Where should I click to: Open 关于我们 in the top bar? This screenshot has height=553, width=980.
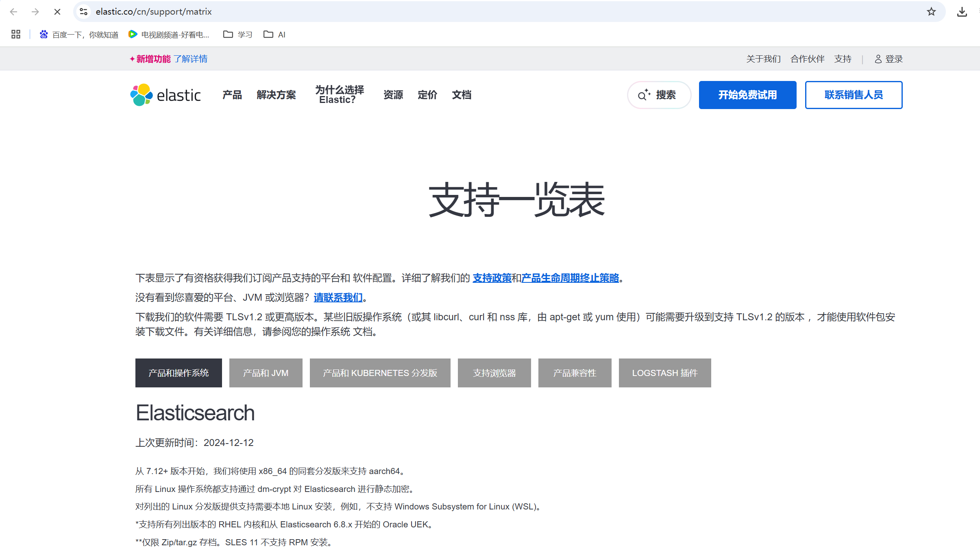click(x=763, y=59)
